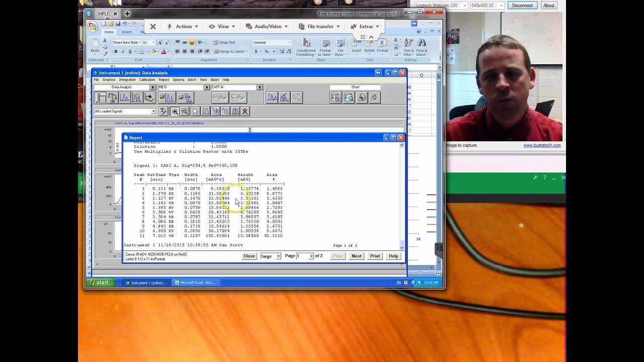Click the zoom out magnifier in Data Analysis toolbar

point(184,112)
